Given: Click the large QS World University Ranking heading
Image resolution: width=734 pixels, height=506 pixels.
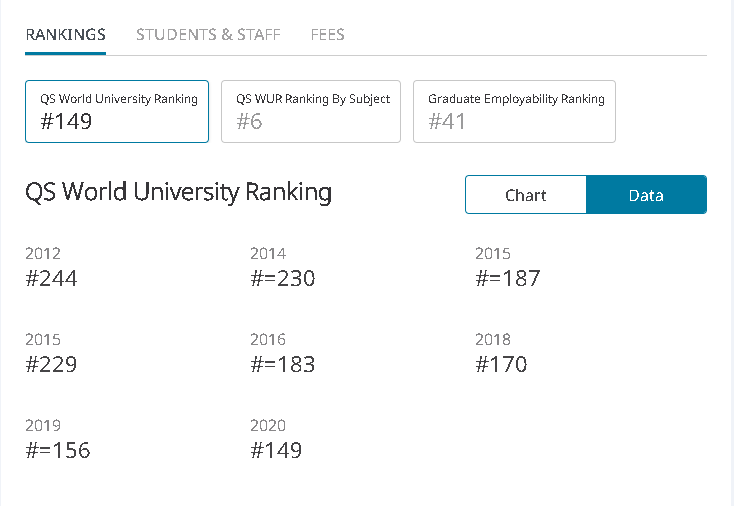Looking at the screenshot, I should pyautogui.click(x=178, y=192).
